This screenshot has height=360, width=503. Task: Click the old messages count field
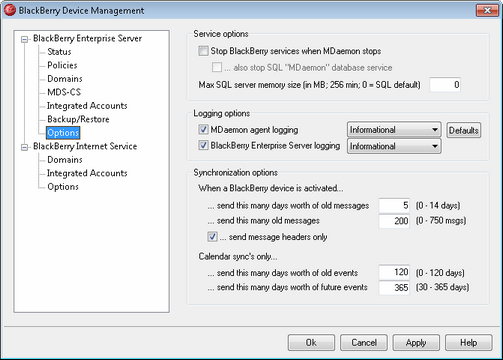tap(394, 221)
